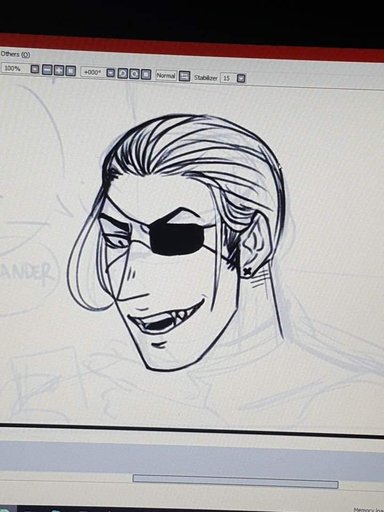
Task: Open the Stabilizer level dropdown
Action: (241, 79)
